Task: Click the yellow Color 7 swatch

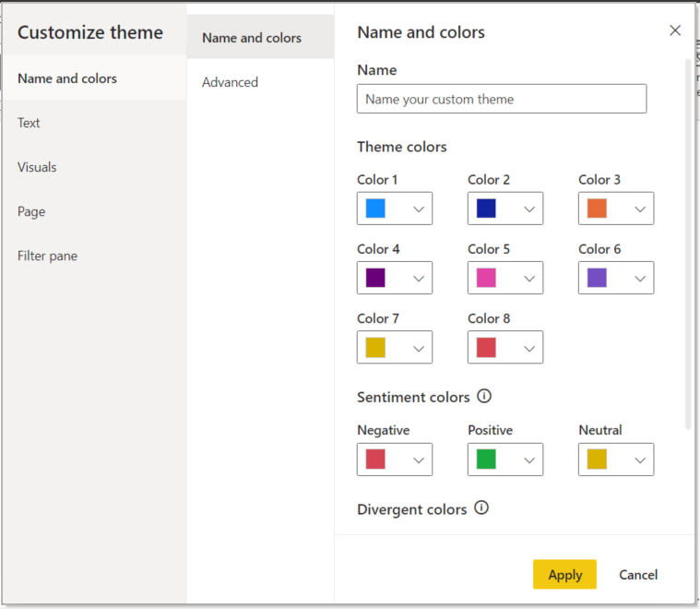Action: (375, 347)
